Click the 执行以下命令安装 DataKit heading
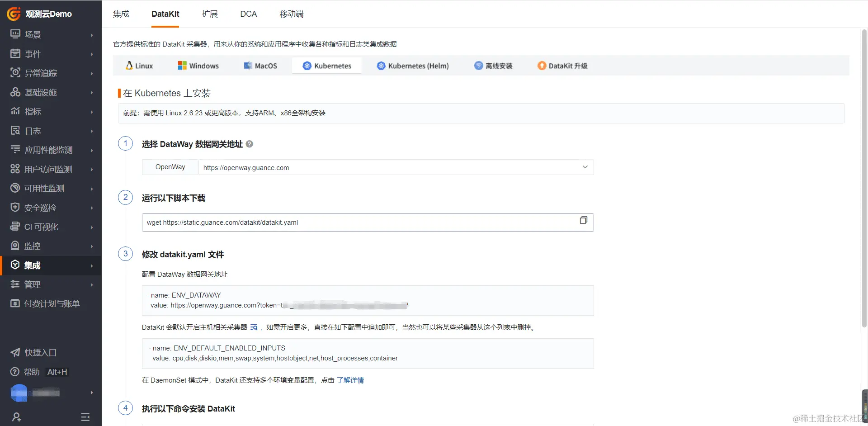Viewport: 868px width, 426px height. click(x=189, y=409)
